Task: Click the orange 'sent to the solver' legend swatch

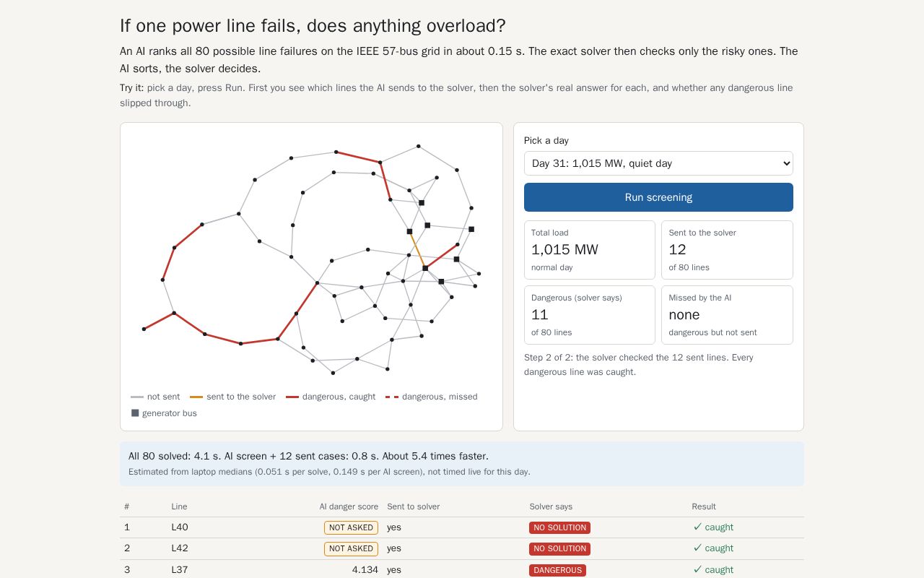Action: (x=196, y=397)
